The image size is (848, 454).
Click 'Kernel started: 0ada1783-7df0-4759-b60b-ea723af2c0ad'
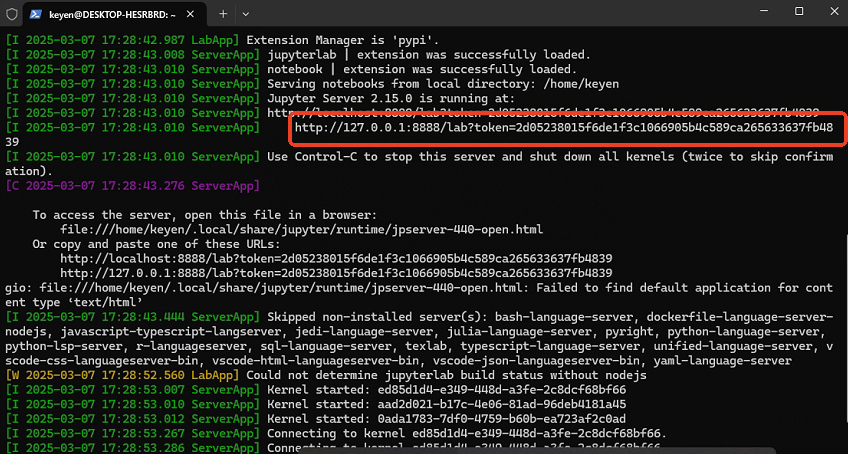447,419
